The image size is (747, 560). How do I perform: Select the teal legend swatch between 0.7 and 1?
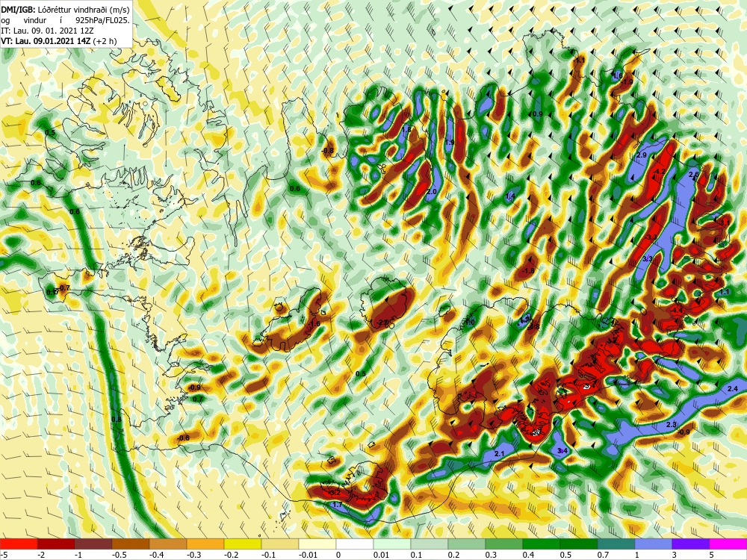pos(616,544)
